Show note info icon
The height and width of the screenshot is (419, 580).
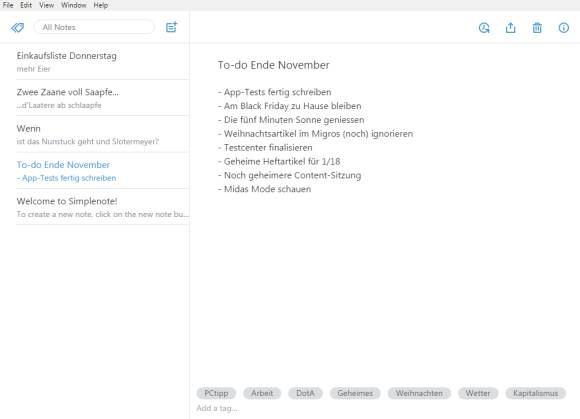point(564,28)
